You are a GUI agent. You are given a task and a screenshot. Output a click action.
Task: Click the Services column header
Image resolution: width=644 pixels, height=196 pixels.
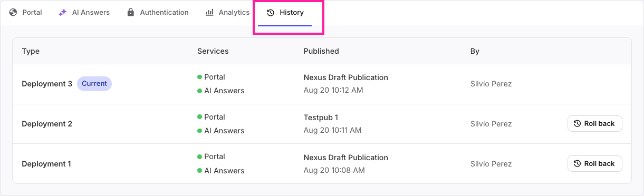[x=213, y=51]
